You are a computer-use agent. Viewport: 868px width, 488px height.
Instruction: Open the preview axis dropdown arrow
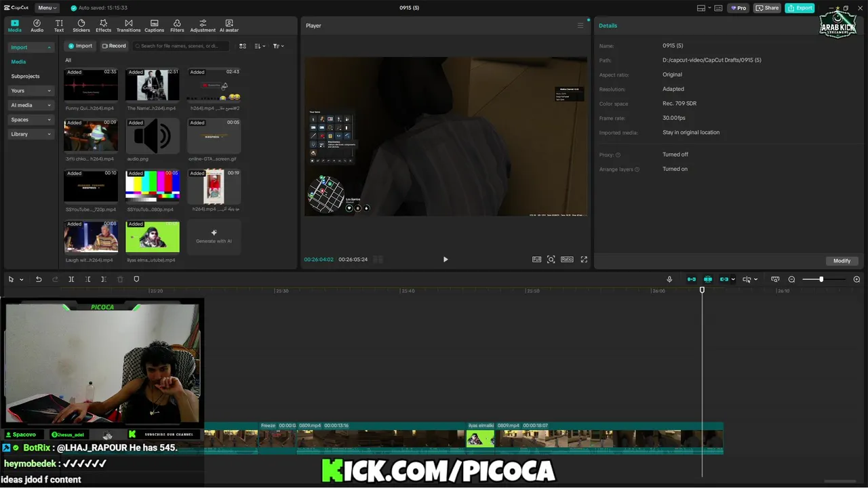(x=755, y=279)
